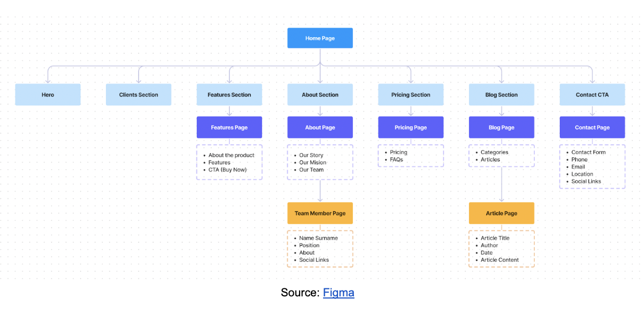
Task: Select the 'Our Story' list item
Action: click(311, 155)
